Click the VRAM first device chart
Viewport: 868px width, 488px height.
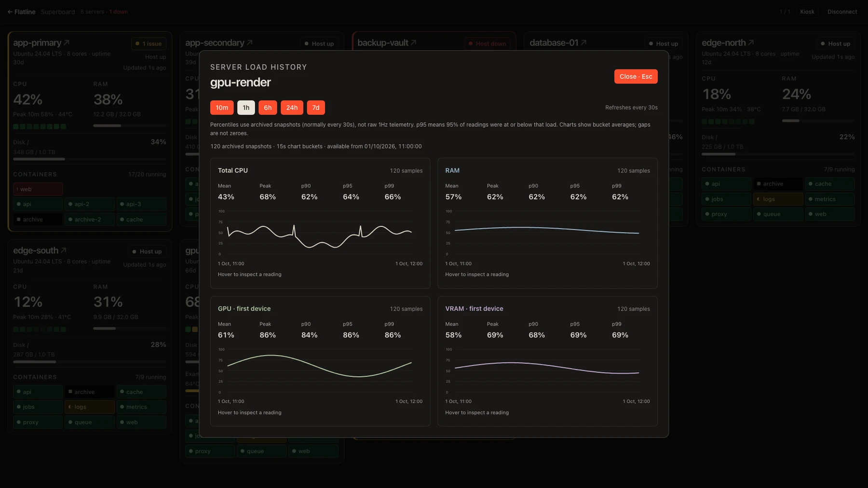[547, 371]
